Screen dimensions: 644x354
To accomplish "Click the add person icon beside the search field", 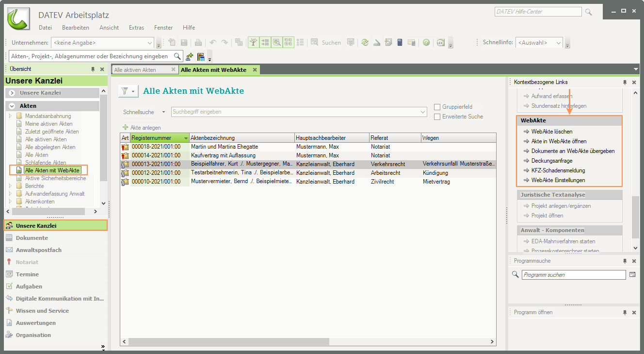I will click(190, 56).
